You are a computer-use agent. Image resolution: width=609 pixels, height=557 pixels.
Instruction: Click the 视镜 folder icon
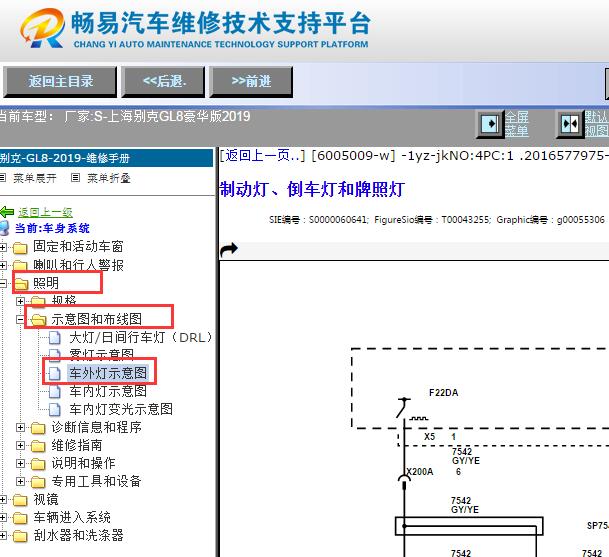click(x=20, y=500)
